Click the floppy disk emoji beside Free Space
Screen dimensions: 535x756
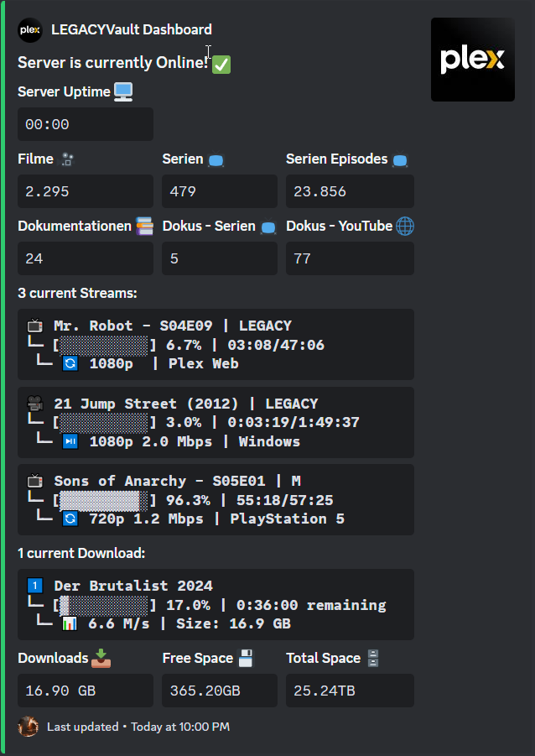click(246, 658)
